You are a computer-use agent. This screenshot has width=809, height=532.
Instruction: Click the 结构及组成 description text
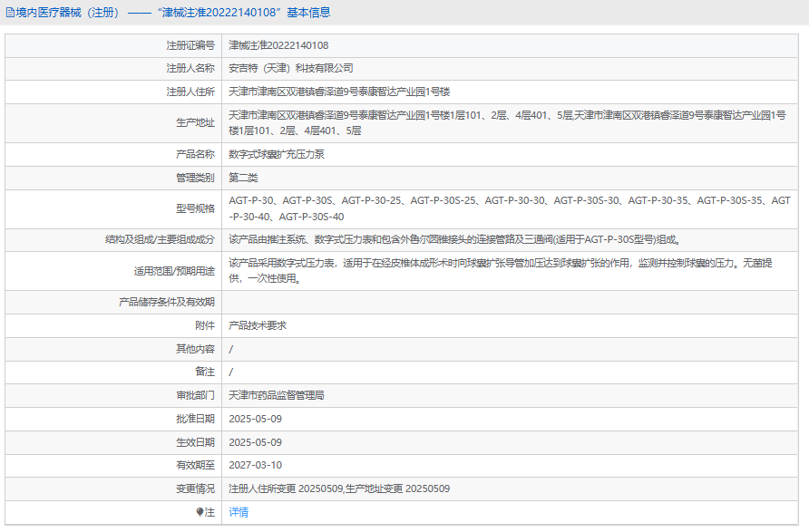click(455, 239)
